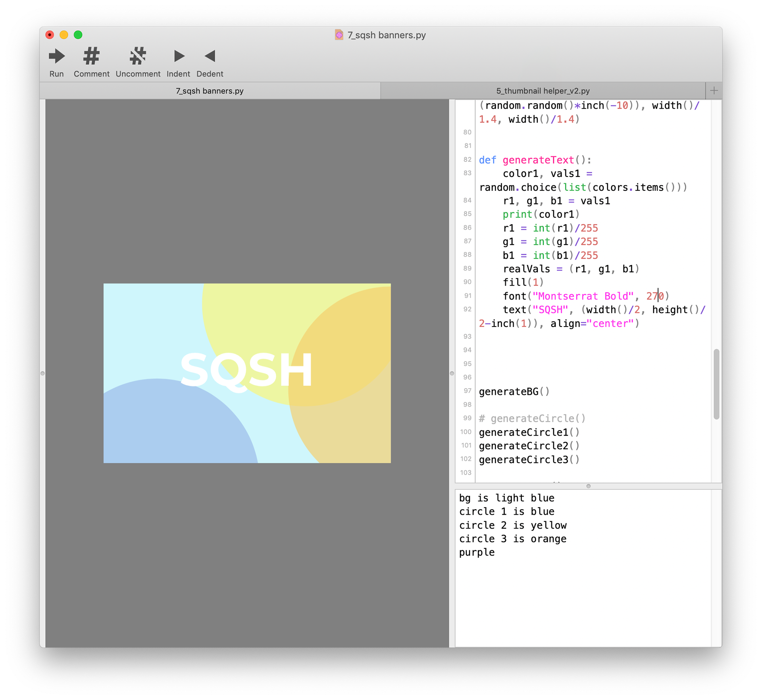Switch to the 7_sqsh banners.py tab

210,91
